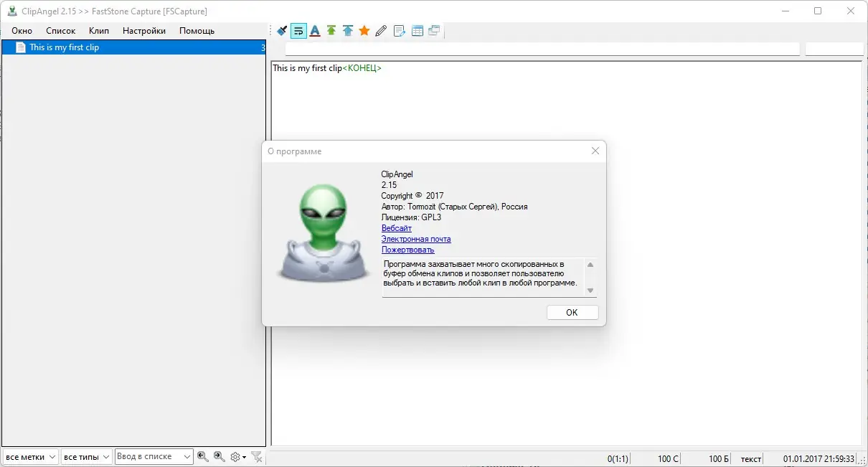868x467 pixels.
Task: Click the green up-arrow toolbar icon
Action: pyautogui.click(x=331, y=31)
